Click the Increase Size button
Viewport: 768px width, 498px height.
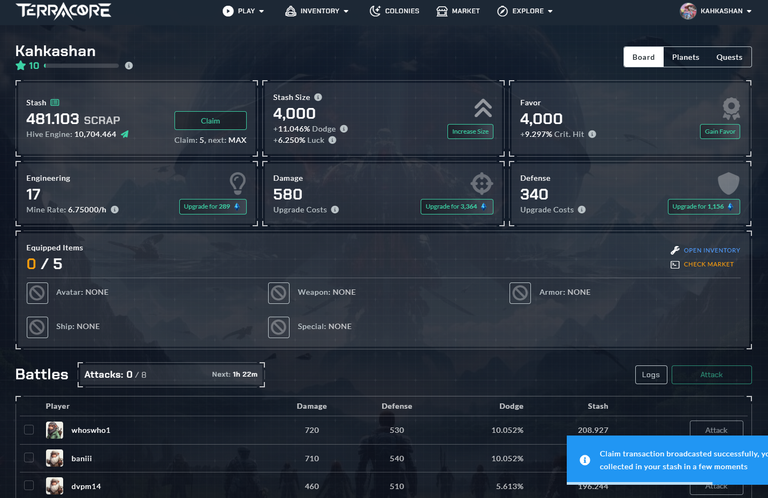pos(470,131)
